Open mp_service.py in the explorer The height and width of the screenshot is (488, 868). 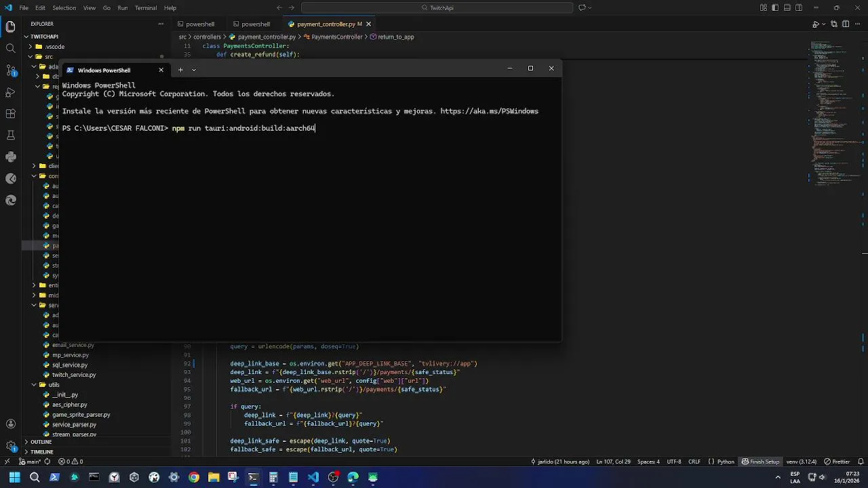pos(71,355)
